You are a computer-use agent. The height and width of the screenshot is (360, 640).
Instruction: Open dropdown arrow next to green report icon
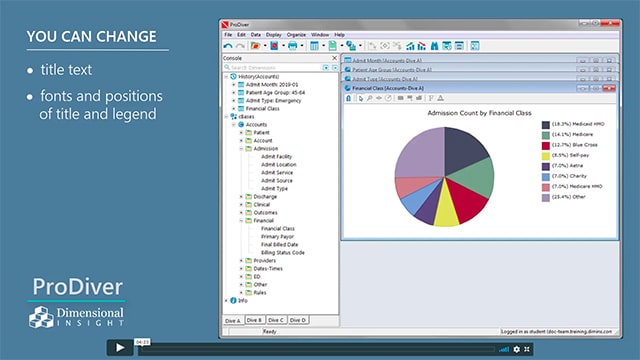coord(342,46)
